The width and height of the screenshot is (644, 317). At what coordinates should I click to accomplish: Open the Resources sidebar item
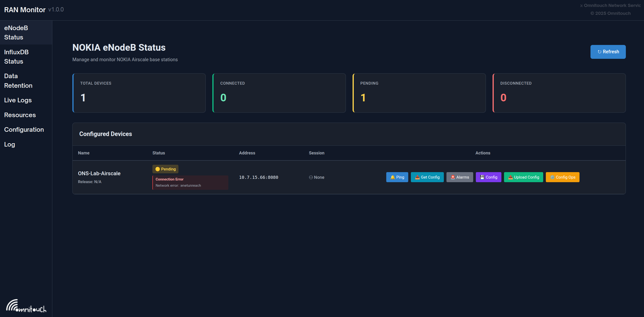[26, 115]
